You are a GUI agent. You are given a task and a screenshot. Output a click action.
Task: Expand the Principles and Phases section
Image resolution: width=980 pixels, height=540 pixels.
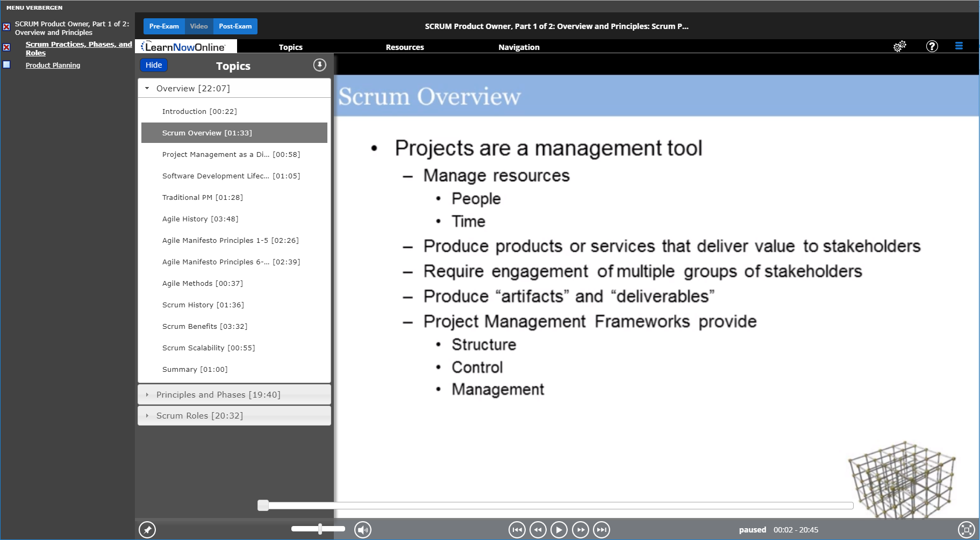[234, 394]
